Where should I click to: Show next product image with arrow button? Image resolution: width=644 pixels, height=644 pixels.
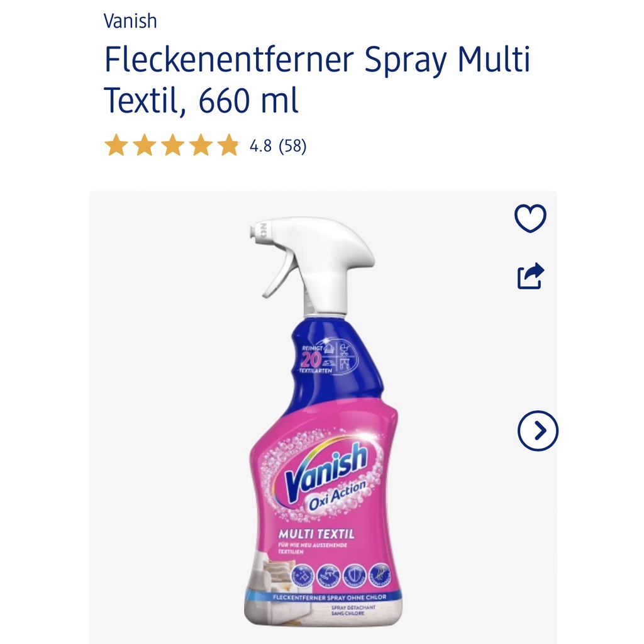click(x=538, y=431)
